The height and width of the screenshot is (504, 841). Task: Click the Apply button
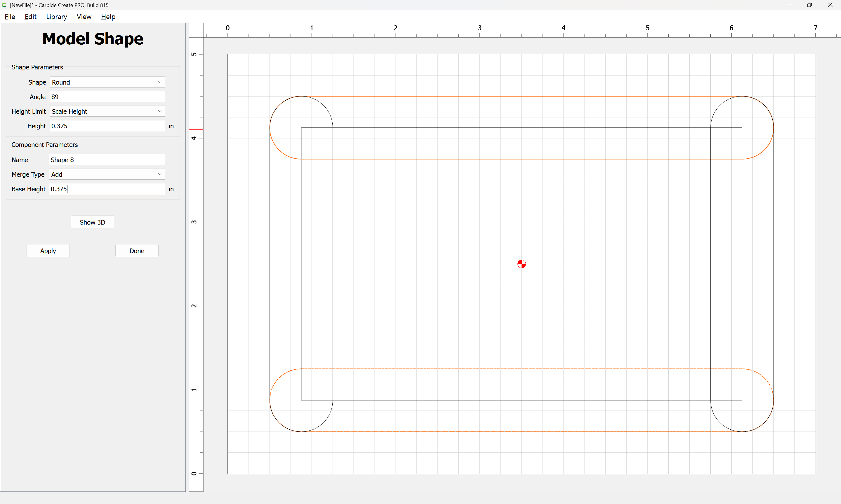coord(48,251)
